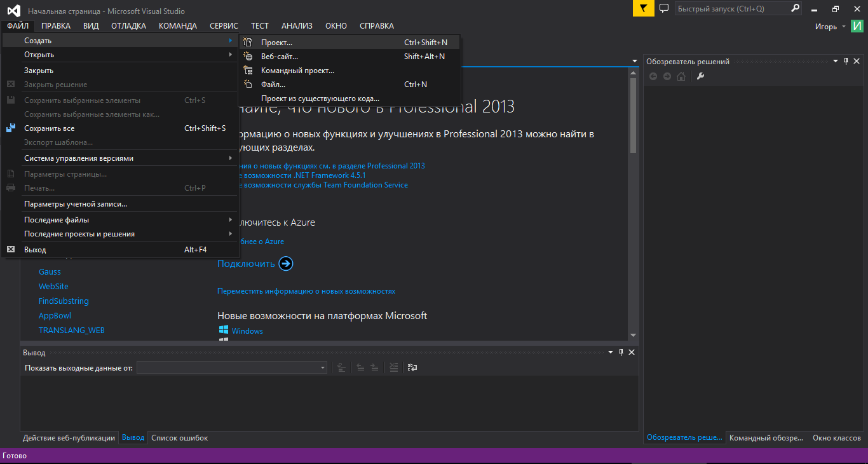
Task: Open recent project AppBowl
Action: [x=55, y=316]
